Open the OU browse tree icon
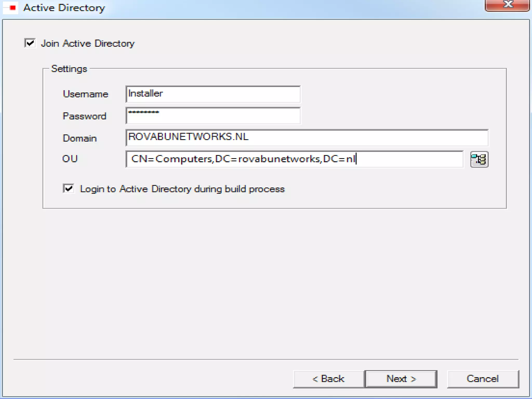 point(479,159)
